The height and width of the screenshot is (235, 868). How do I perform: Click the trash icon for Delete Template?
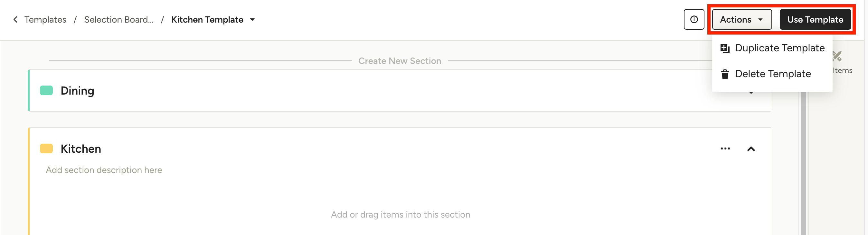725,74
